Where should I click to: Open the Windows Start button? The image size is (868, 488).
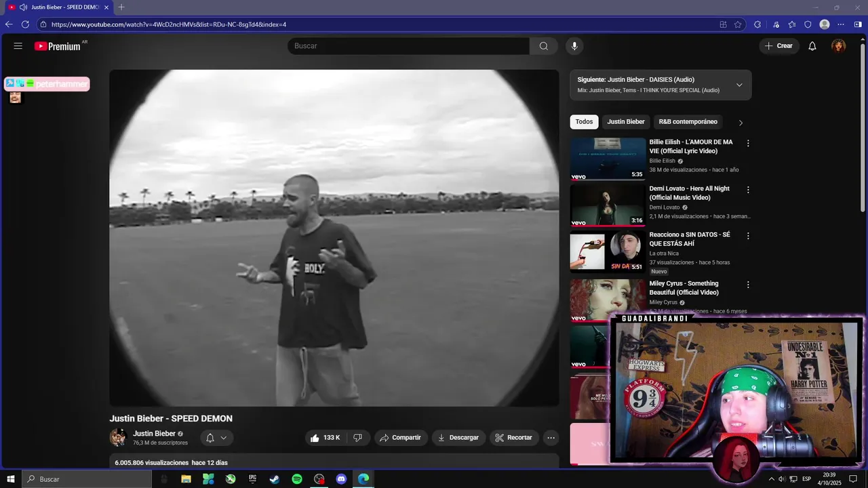click(x=11, y=479)
